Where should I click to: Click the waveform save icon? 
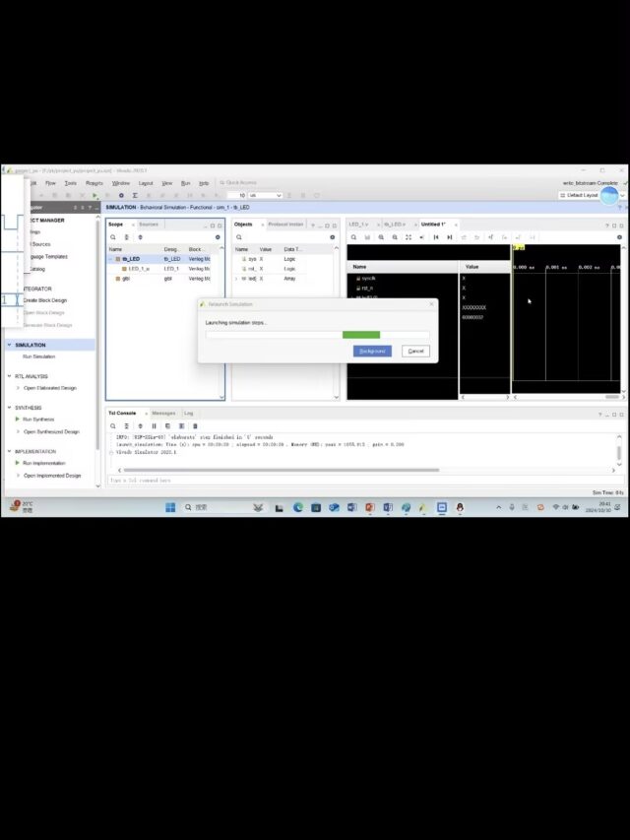(x=367, y=237)
